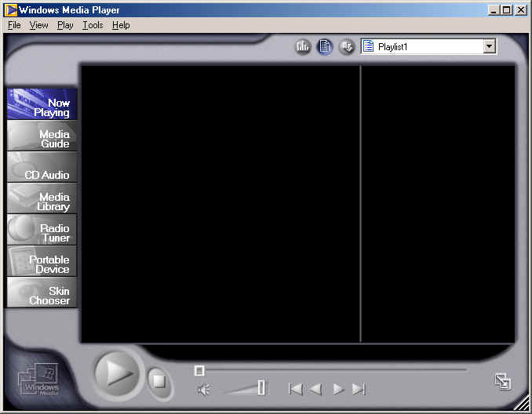Open the Media Guide tab
This screenshot has height=414, width=532.
(42, 136)
